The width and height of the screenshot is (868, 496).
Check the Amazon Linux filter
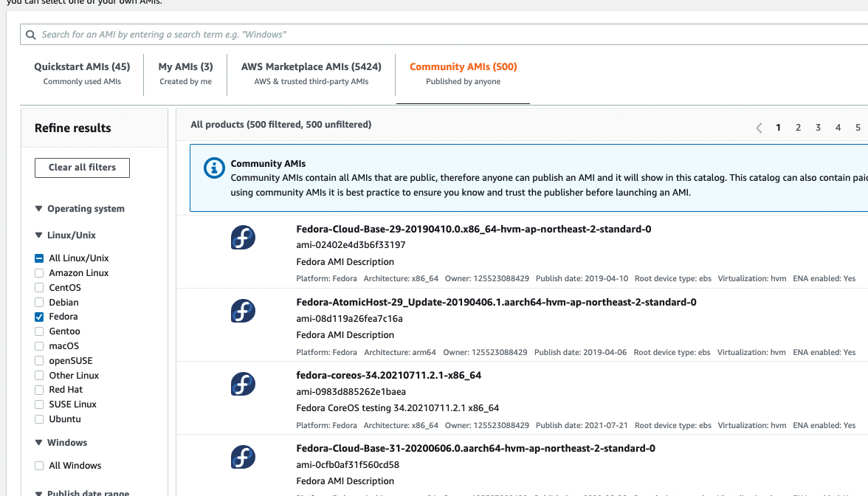38,273
